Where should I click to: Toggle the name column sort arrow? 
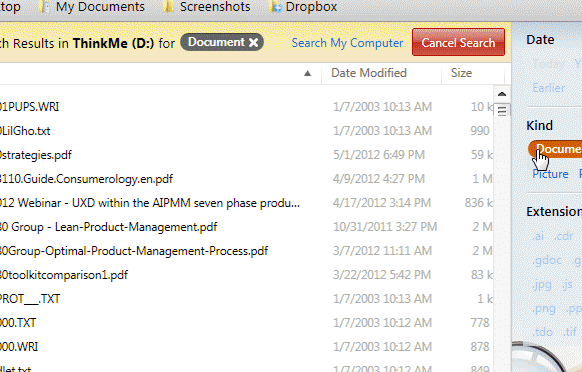click(x=307, y=74)
